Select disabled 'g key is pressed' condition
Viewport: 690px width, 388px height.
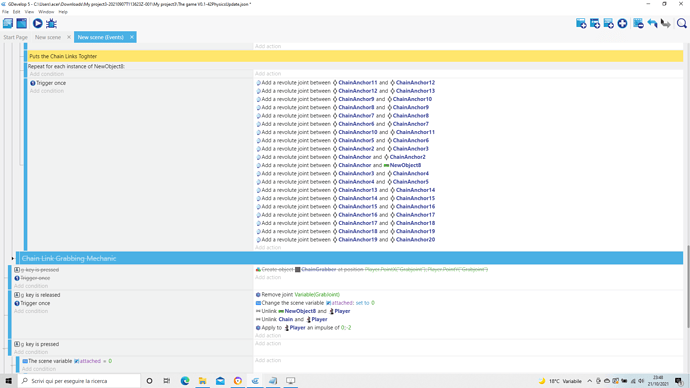[37, 270]
